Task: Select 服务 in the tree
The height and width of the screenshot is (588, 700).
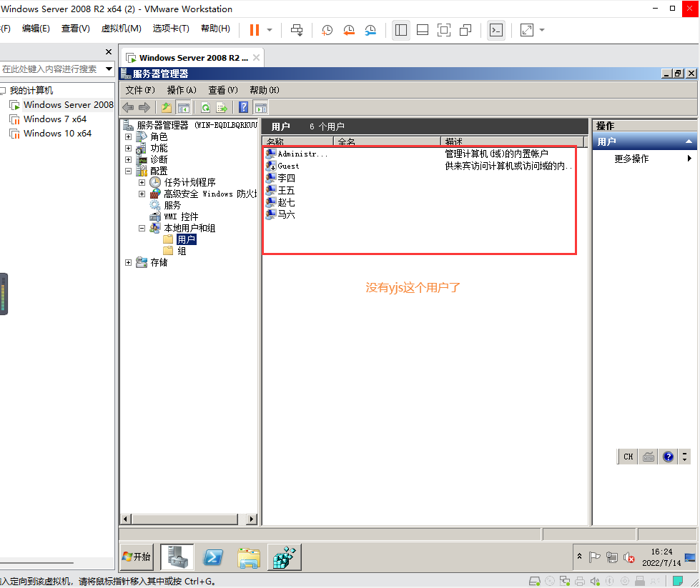Action: (172, 205)
